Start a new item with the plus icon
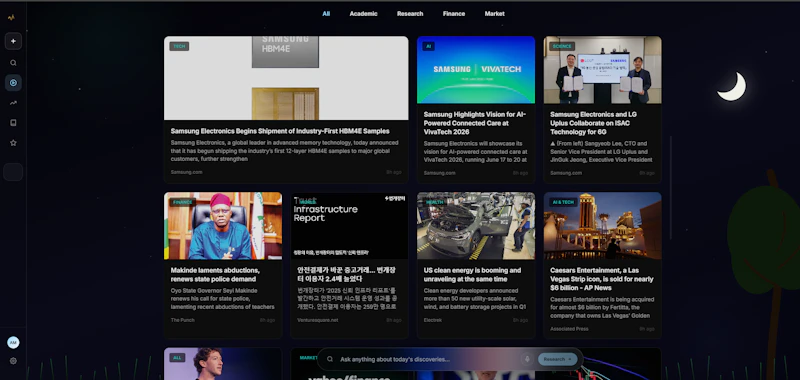 click(x=13, y=41)
